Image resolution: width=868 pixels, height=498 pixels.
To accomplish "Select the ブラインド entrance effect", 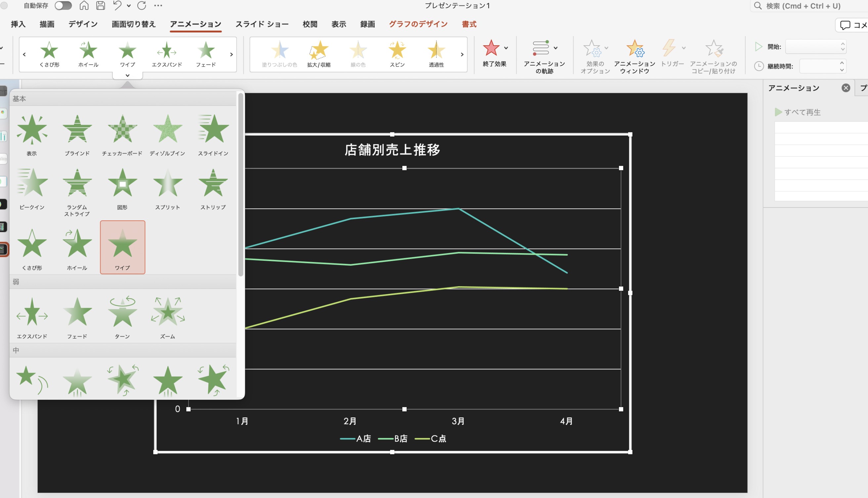I will pyautogui.click(x=77, y=135).
